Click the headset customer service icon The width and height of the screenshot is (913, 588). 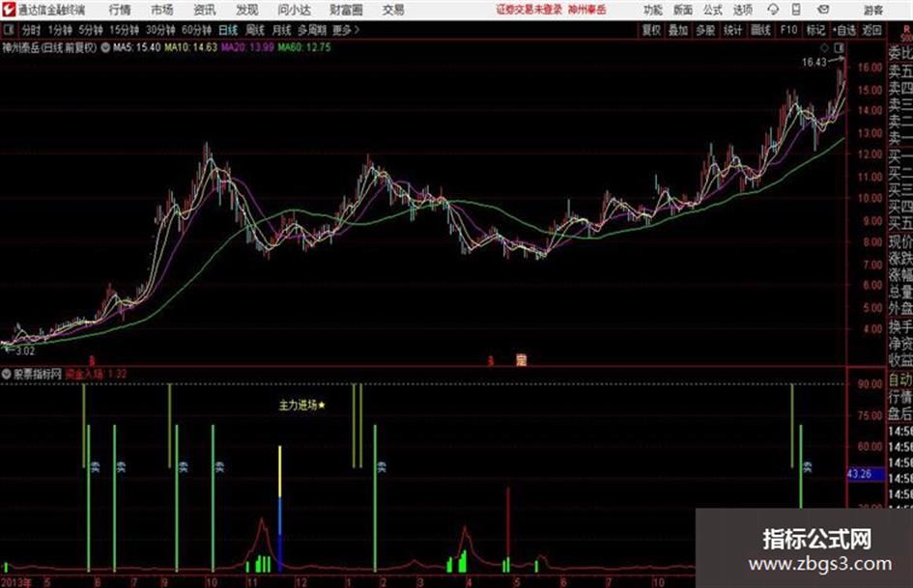pyautogui.click(x=773, y=10)
